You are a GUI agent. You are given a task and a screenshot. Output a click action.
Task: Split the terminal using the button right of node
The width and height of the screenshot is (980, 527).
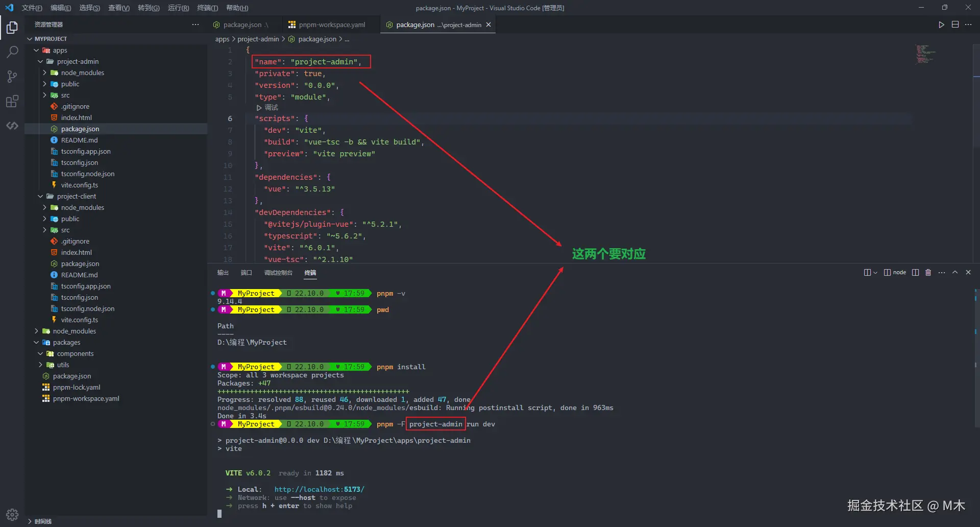(x=915, y=273)
